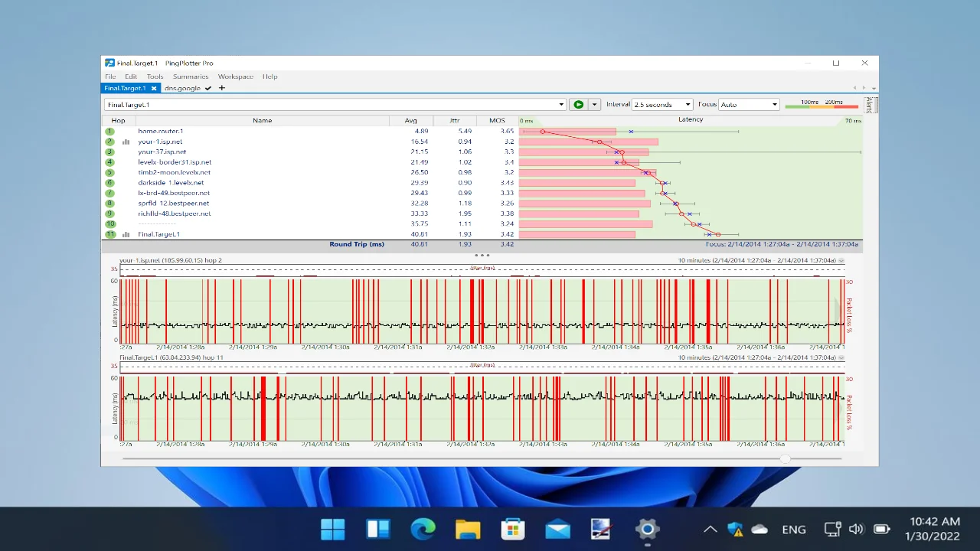Open the tab list dropdown arrow
This screenshot has height=551, width=980.
click(x=874, y=88)
